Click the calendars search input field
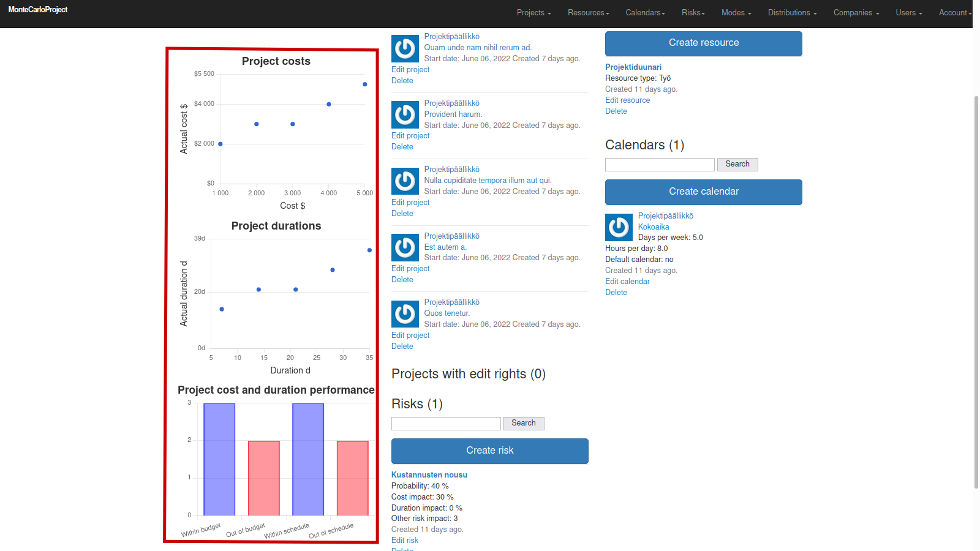This screenshot has height=551, width=980. point(660,165)
